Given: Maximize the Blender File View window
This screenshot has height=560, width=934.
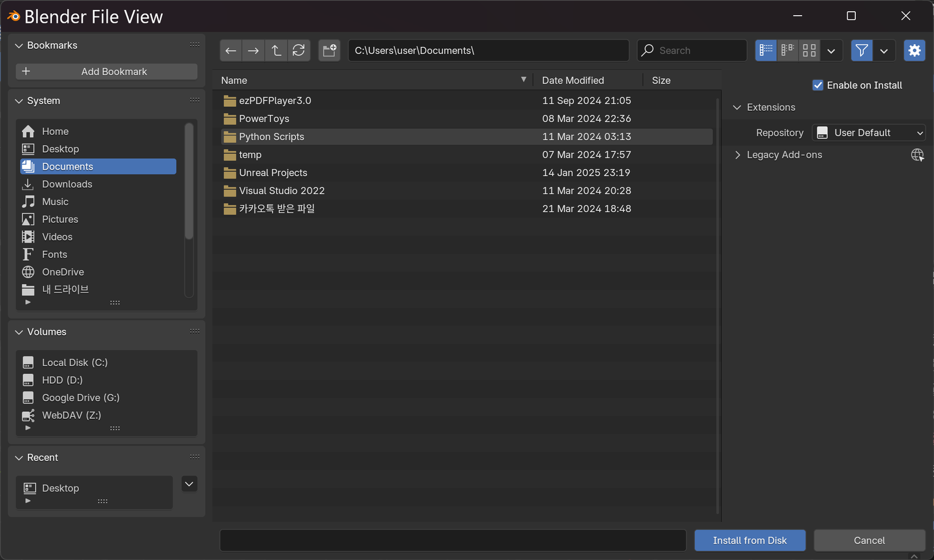Looking at the screenshot, I should [x=851, y=16].
